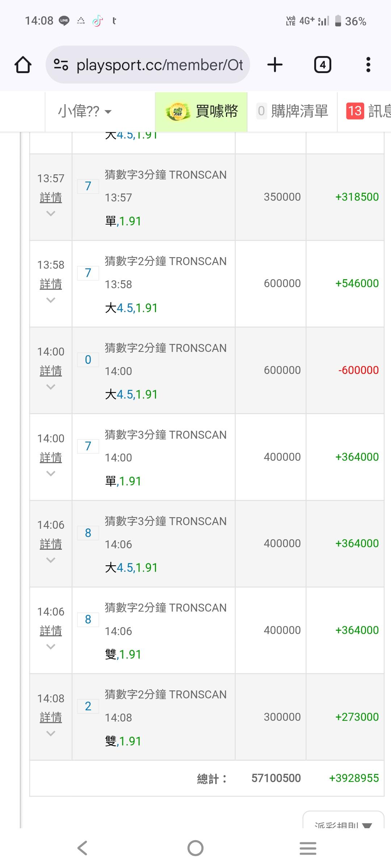Tap the site info icon in address bar

pyautogui.click(x=61, y=65)
